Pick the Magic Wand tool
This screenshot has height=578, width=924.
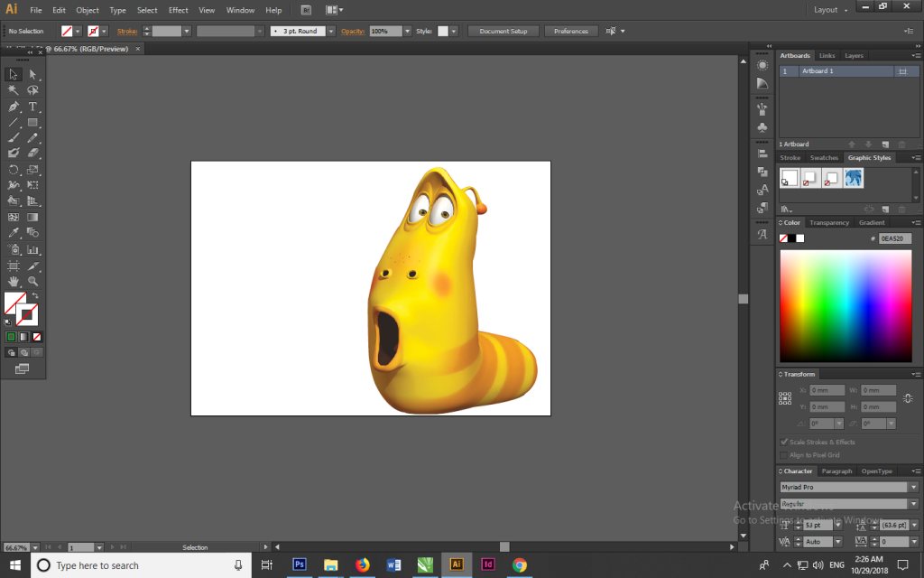pos(14,90)
